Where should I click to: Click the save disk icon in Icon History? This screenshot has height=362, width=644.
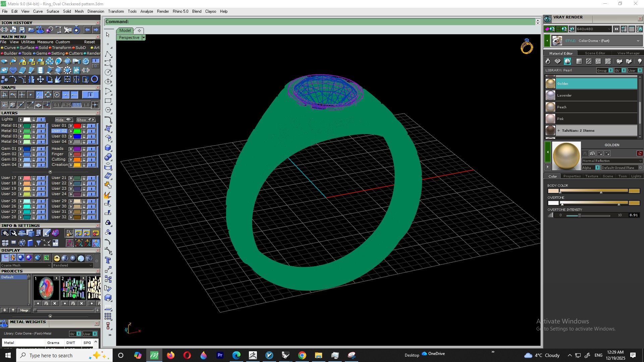coord(22,30)
